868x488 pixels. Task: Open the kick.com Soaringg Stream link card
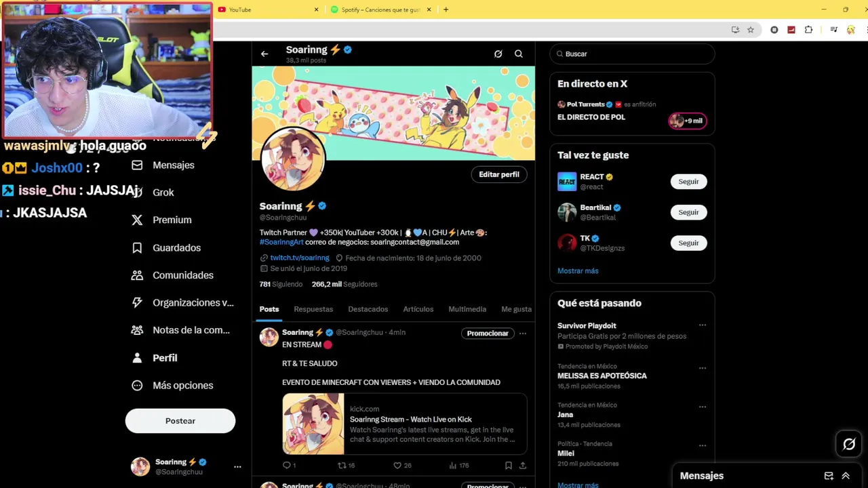(x=405, y=424)
